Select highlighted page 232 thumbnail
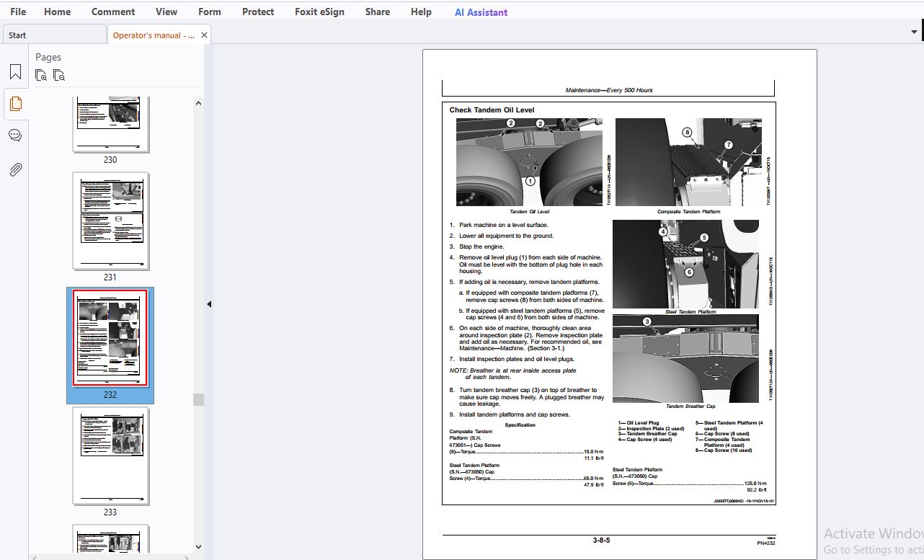The width and height of the screenshot is (924, 560). (111, 338)
